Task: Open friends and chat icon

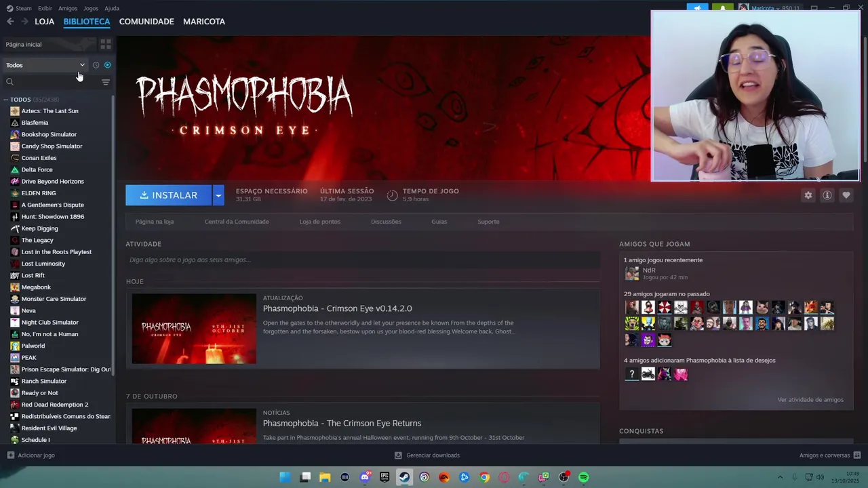Action: pyautogui.click(x=857, y=455)
